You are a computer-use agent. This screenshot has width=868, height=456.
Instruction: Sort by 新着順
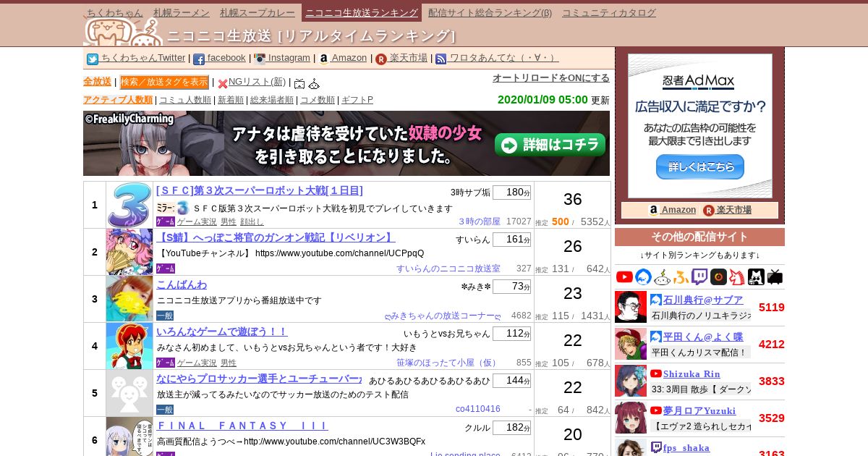coord(231,100)
